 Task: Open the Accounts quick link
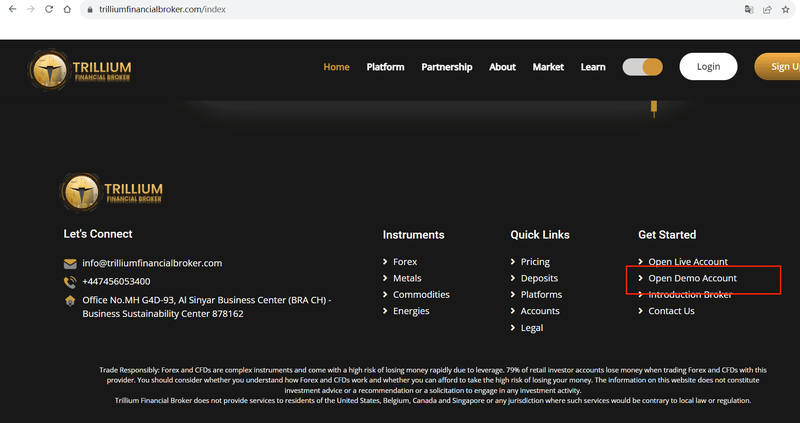point(540,311)
